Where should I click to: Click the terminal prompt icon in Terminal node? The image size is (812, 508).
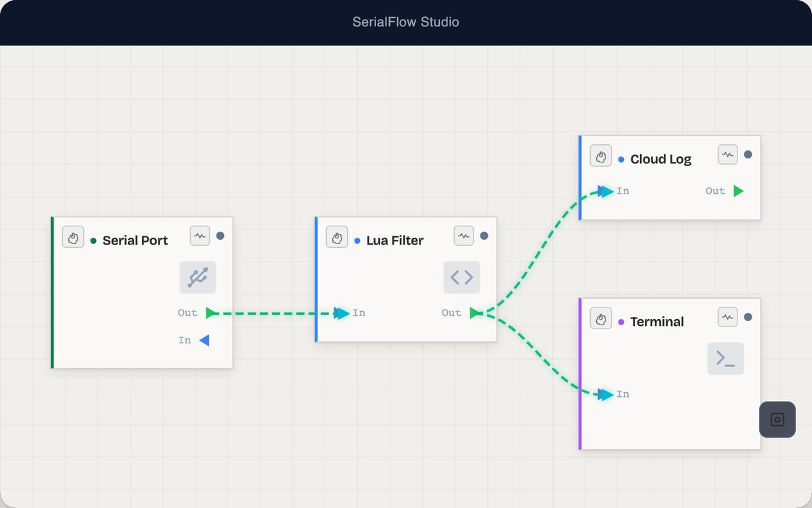click(x=725, y=358)
